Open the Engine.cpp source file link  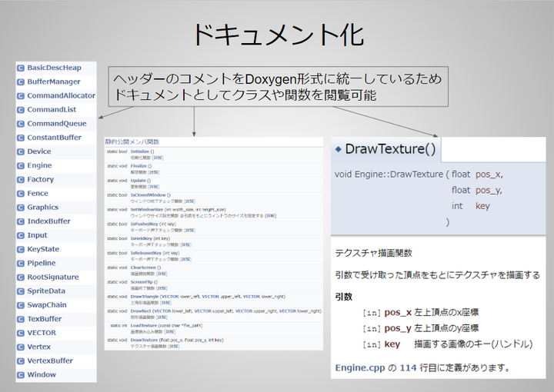pyautogui.click(x=359, y=367)
